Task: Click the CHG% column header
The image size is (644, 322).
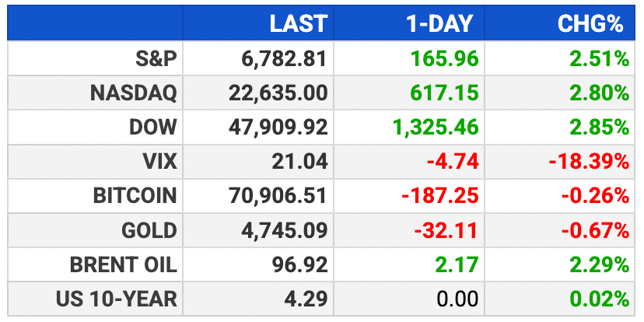Action: pos(590,23)
